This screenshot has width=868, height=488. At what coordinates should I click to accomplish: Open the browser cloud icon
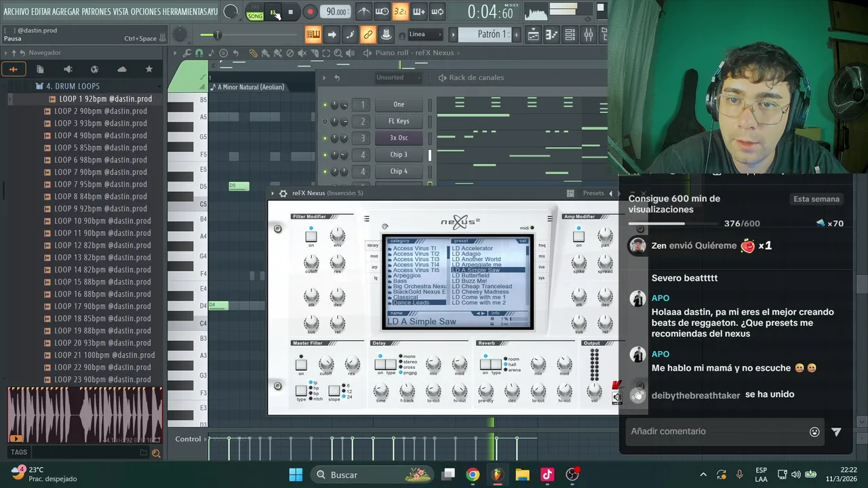click(122, 69)
